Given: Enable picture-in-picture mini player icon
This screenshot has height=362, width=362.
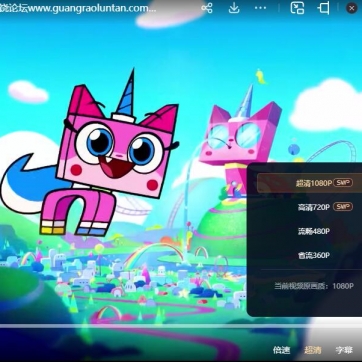Looking at the screenshot, I should coord(297,8).
